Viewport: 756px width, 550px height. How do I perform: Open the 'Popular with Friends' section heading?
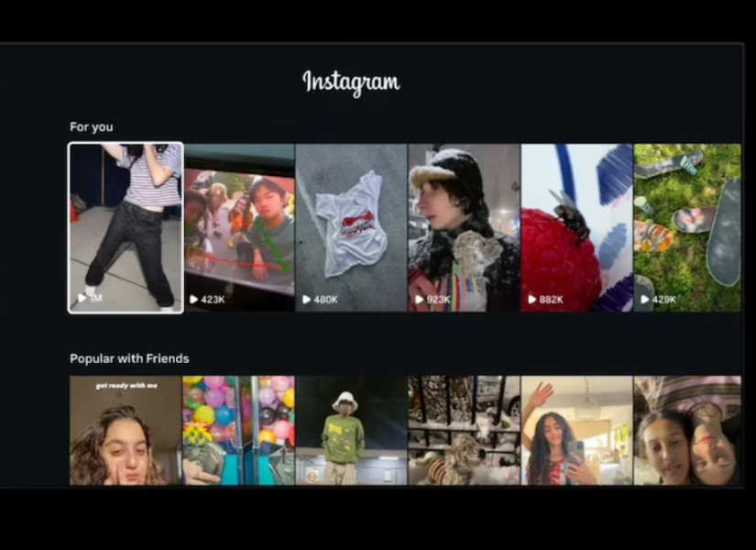pos(129,358)
